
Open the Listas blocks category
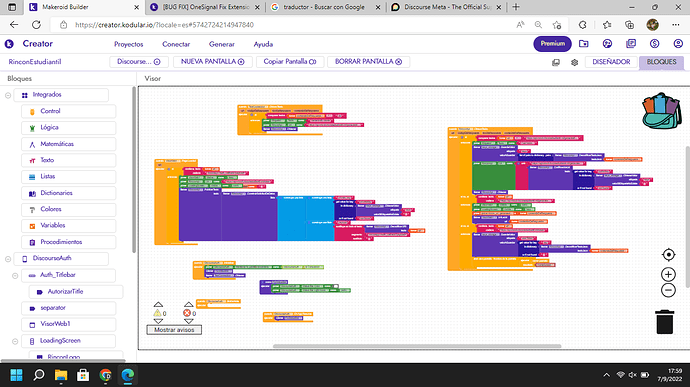(68, 177)
